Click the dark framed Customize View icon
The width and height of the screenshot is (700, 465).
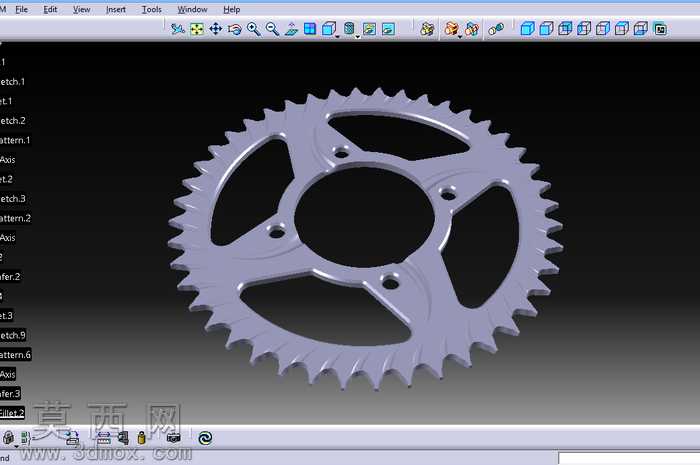coord(660,29)
